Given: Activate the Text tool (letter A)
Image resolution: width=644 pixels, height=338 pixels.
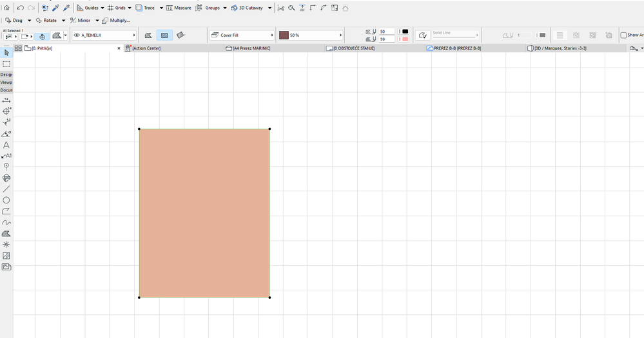Looking at the screenshot, I should (6, 145).
